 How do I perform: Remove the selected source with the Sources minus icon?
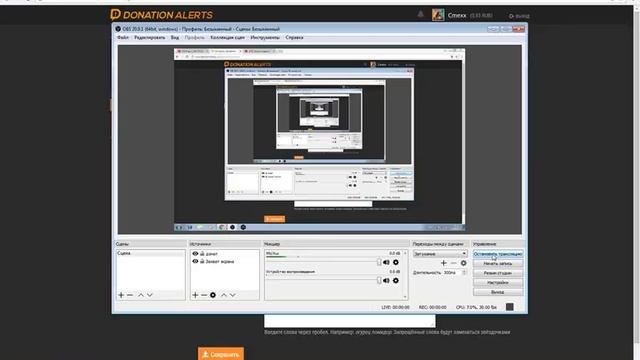[x=204, y=295]
